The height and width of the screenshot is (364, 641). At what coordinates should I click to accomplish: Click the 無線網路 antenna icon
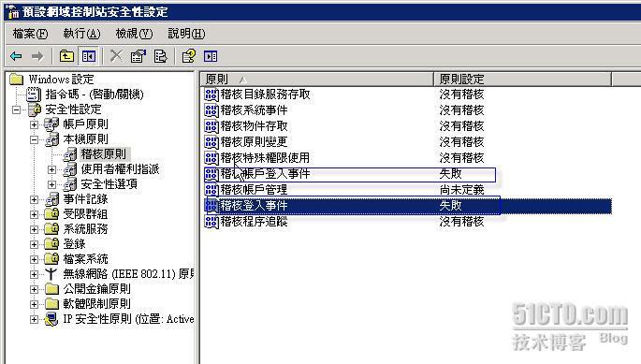[51, 273]
